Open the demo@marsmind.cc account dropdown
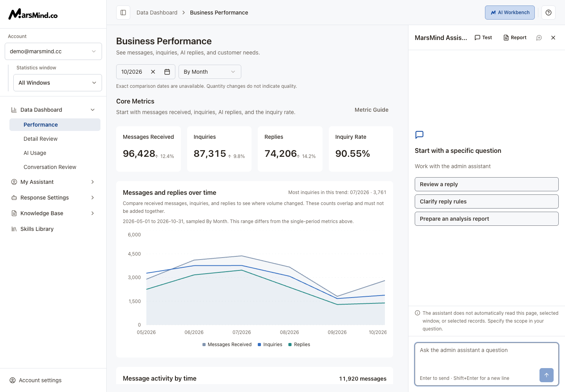The width and height of the screenshot is (565, 392). point(53,51)
